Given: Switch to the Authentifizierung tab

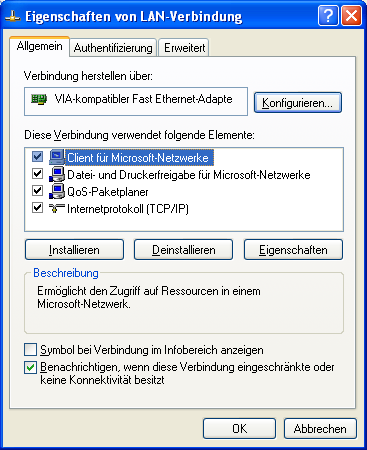Looking at the screenshot, I should coord(113,48).
